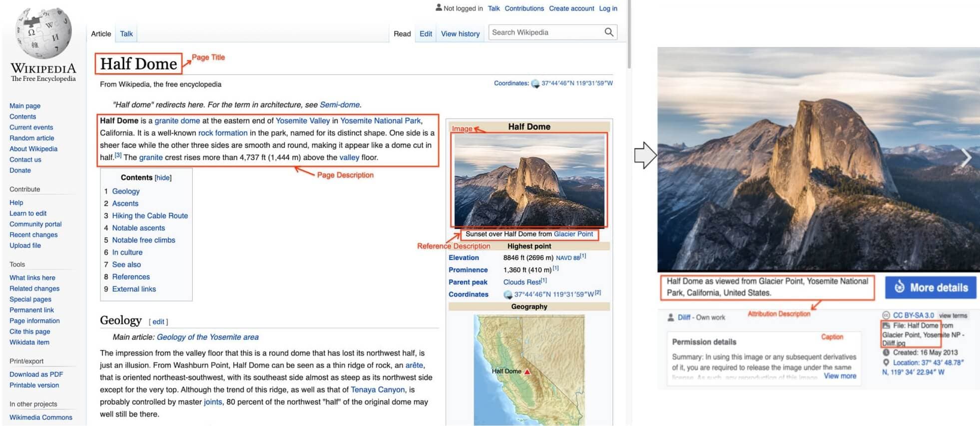The height and width of the screenshot is (426, 980).
Task: Click the Creative Commons license icon
Action: click(886, 315)
